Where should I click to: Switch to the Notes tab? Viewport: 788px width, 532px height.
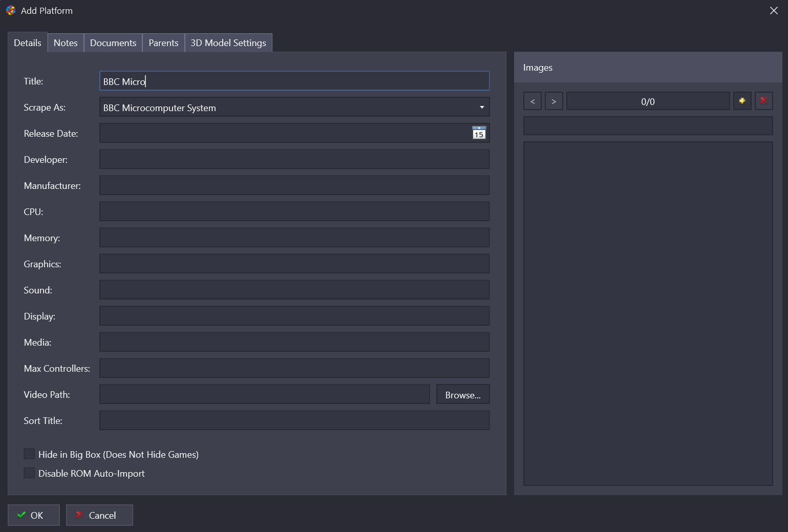(66, 43)
